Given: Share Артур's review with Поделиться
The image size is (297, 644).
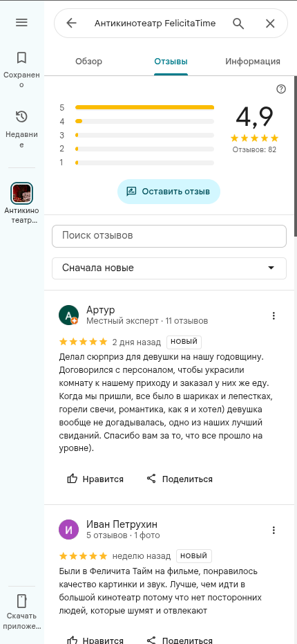Looking at the screenshot, I should click(x=180, y=479).
